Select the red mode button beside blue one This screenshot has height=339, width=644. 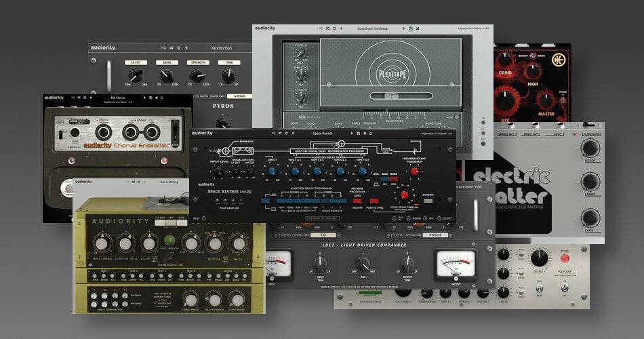393,179
